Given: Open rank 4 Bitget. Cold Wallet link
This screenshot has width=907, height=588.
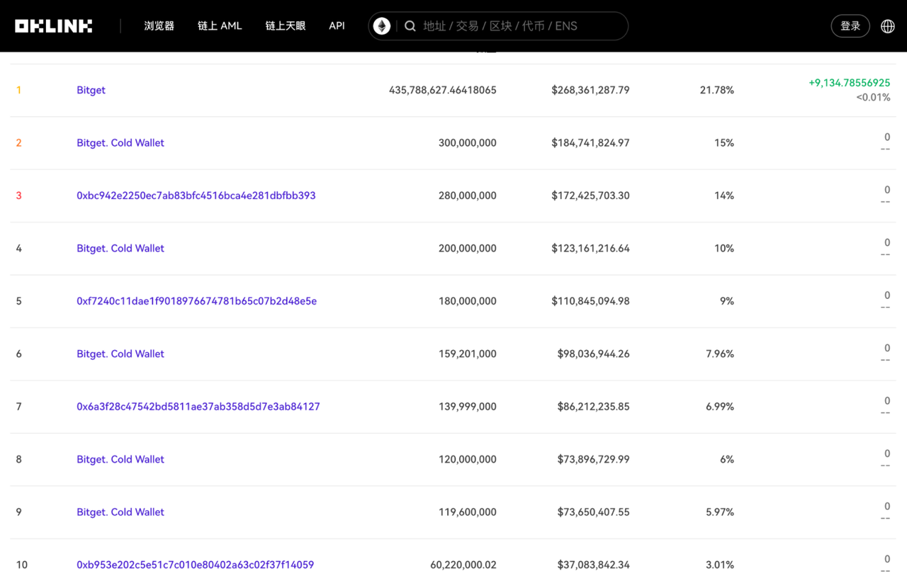Looking at the screenshot, I should point(120,249).
